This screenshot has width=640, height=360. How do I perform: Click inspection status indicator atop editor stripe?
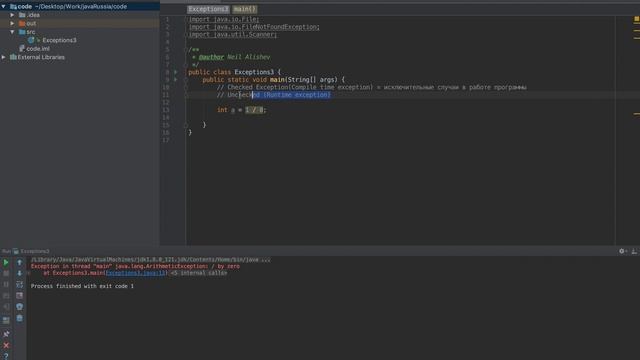click(x=636, y=19)
